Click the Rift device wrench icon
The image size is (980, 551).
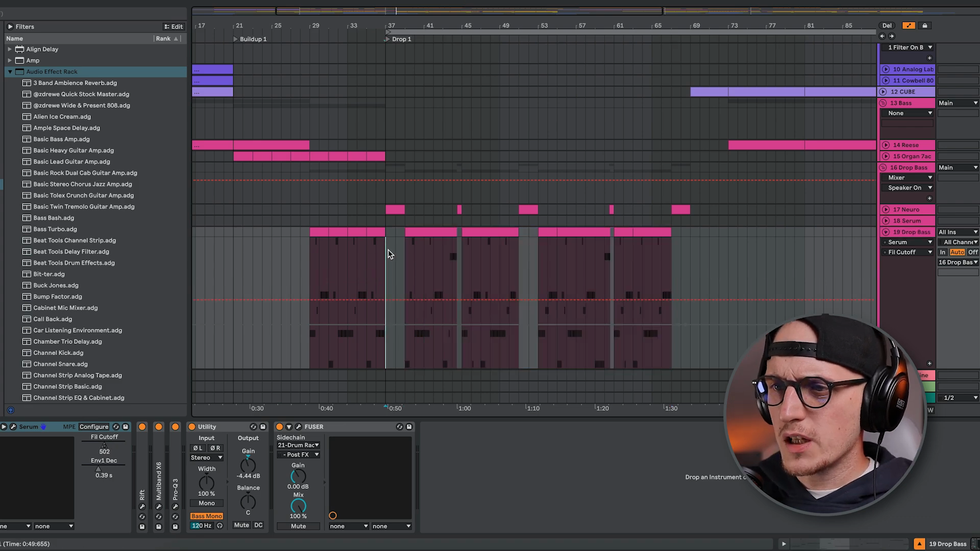[142, 507]
